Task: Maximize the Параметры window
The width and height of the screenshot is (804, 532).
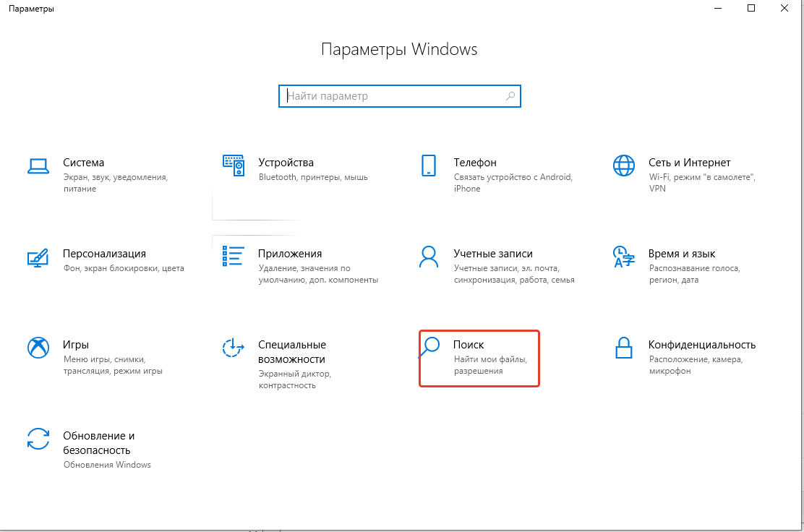Action: [x=751, y=8]
